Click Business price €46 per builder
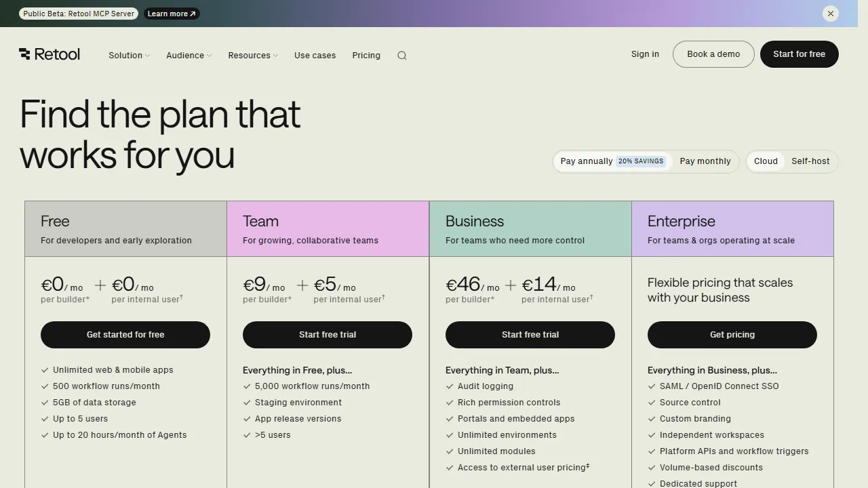Image resolution: width=868 pixels, height=488 pixels. [x=473, y=289]
